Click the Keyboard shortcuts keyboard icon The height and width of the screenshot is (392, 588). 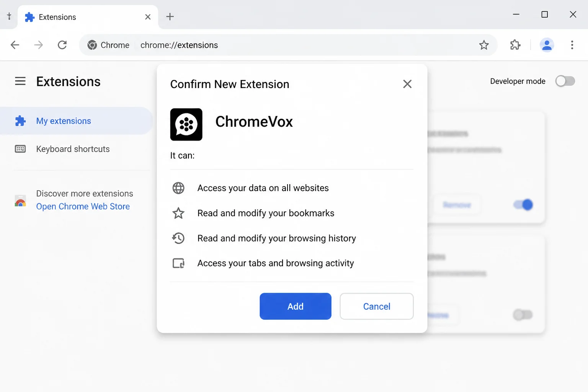(20, 149)
